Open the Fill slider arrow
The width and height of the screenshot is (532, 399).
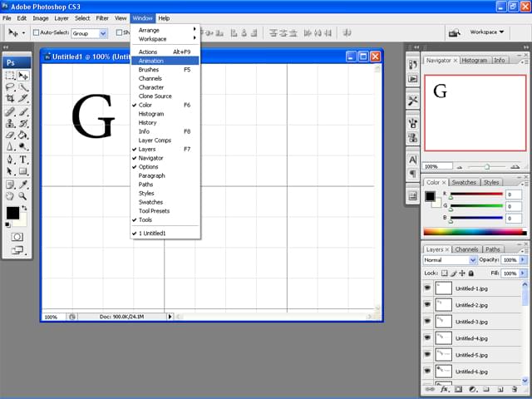[x=523, y=273]
